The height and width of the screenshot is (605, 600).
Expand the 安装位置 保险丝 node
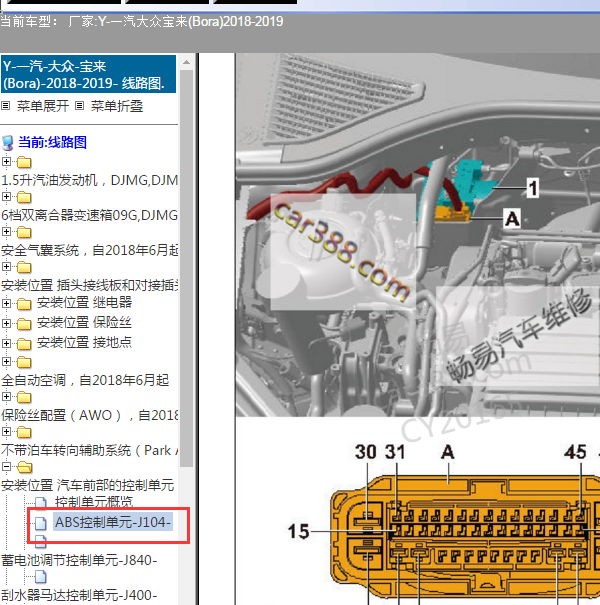click(6, 323)
